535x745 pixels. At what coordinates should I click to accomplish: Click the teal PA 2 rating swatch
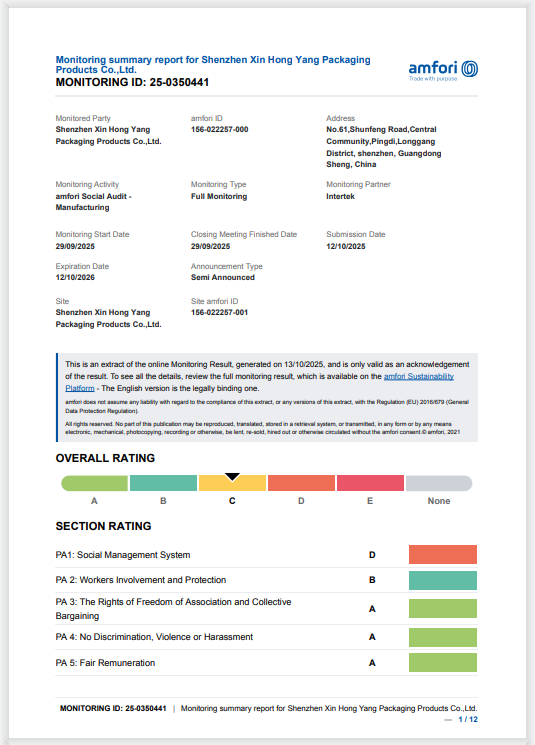[x=443, y=580]
